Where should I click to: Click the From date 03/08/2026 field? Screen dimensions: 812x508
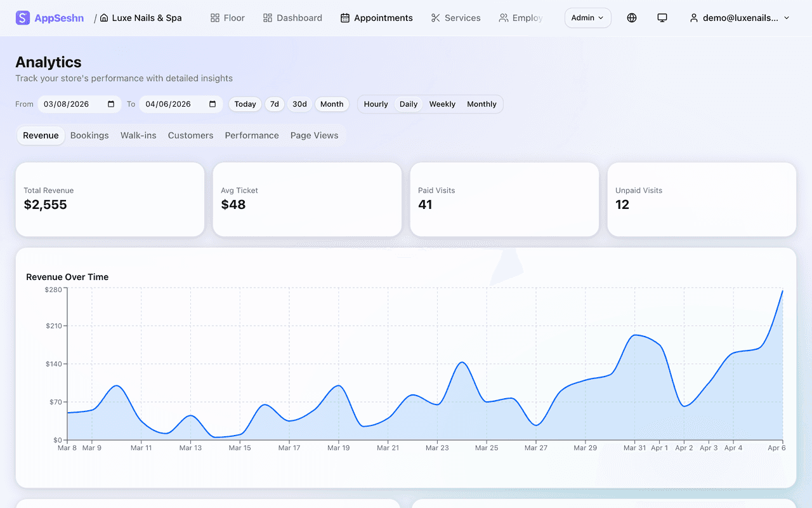[x=79, y=104]
